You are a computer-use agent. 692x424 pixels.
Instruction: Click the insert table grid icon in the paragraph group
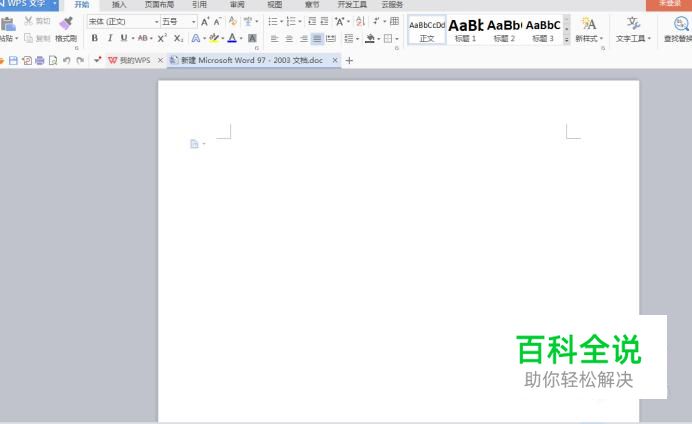(395, 21)
